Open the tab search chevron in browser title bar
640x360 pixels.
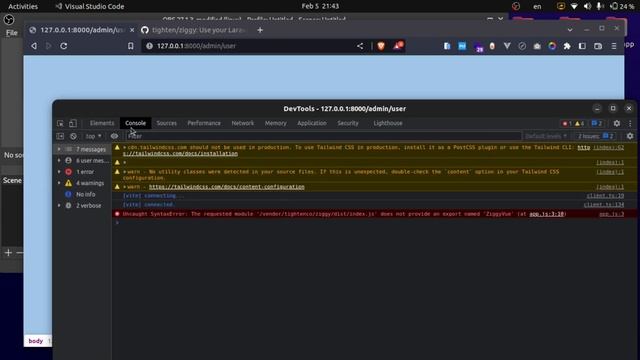pos(570,30)
